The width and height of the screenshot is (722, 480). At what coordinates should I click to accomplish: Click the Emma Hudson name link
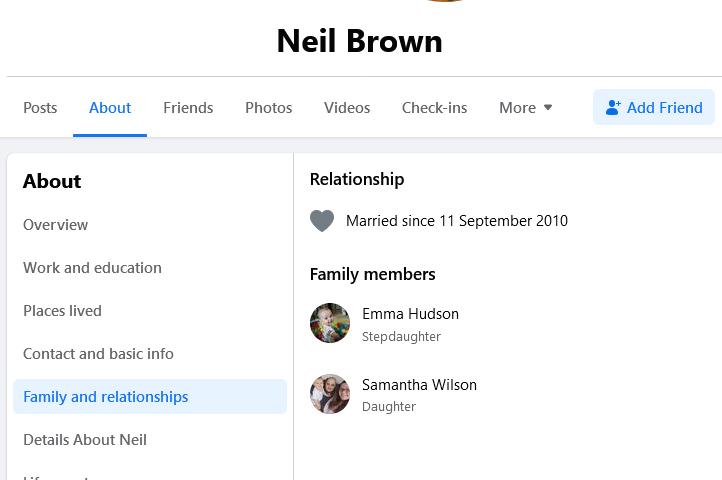click(410, 314)
